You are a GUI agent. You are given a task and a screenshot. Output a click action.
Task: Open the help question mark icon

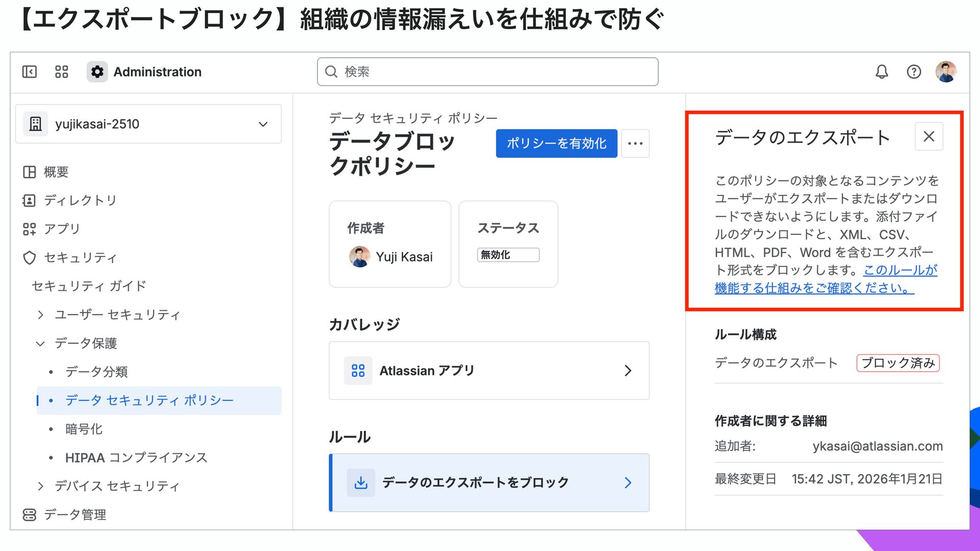(x=914, y=71)
